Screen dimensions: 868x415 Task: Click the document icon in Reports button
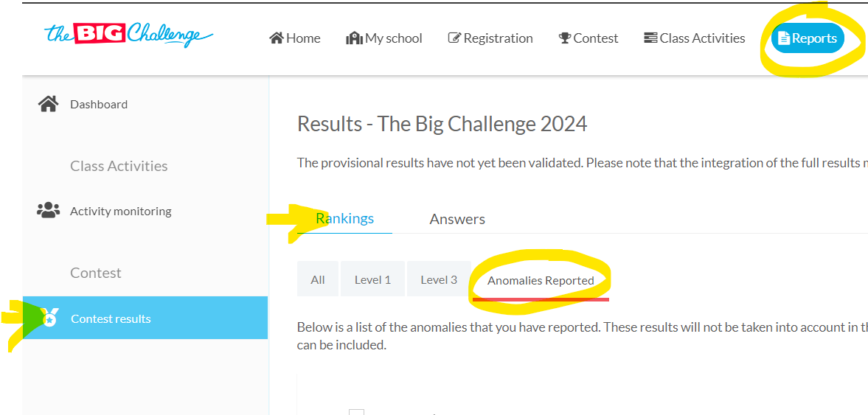784,38
